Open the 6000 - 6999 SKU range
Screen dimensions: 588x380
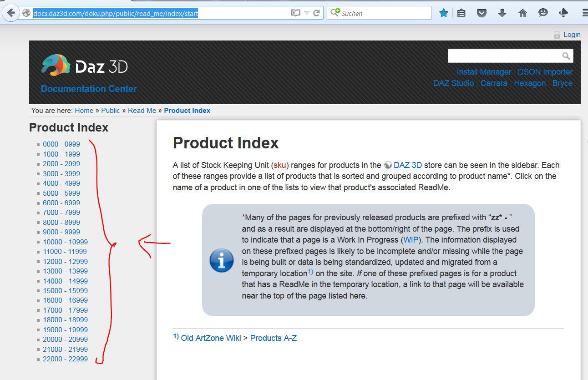[x=61, y=203]
